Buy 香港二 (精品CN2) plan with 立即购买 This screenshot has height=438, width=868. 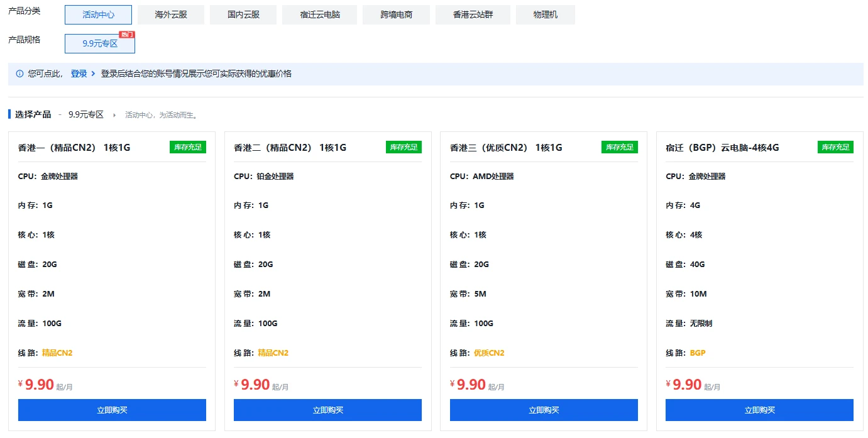tap(327, 410)
